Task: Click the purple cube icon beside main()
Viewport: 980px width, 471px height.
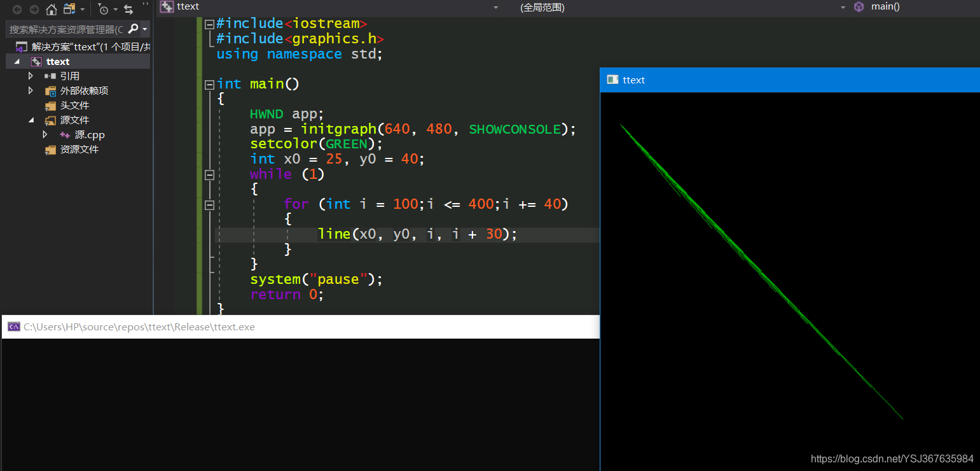Action: tap(859, 6)
